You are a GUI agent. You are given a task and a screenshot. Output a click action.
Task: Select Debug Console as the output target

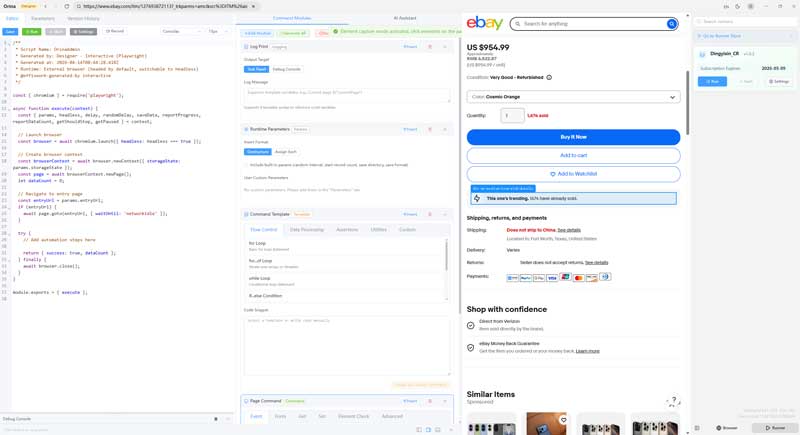(x=286, y=70)
